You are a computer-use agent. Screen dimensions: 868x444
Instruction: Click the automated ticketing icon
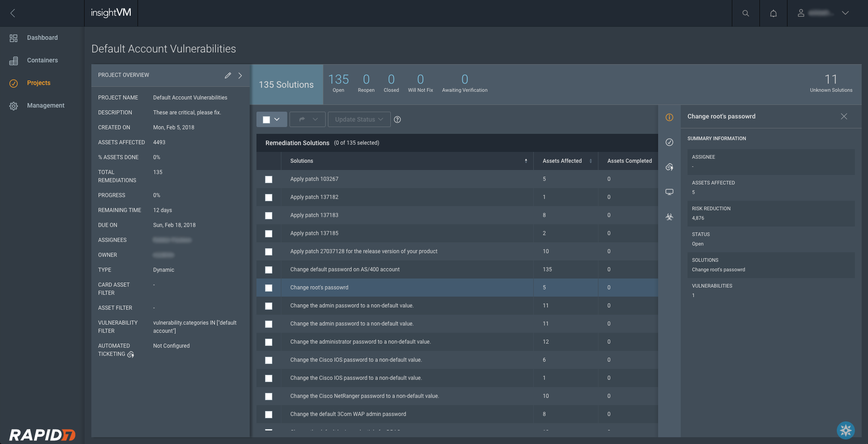click(131, 354)
